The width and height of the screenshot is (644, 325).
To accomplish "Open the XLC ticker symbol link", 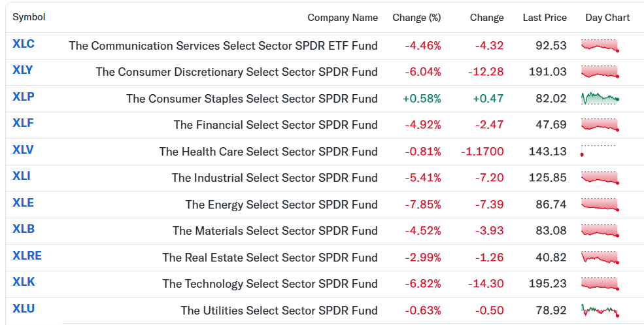I will [24, 44].
